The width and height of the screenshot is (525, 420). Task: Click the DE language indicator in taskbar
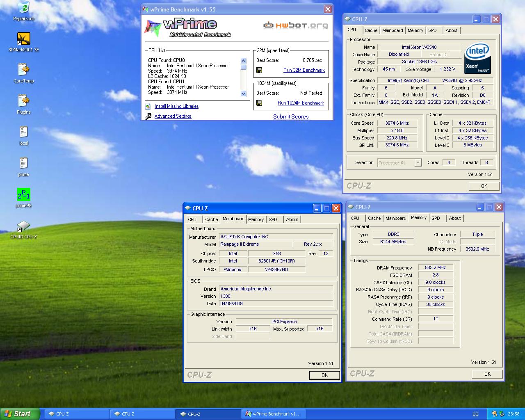[475, 414]
